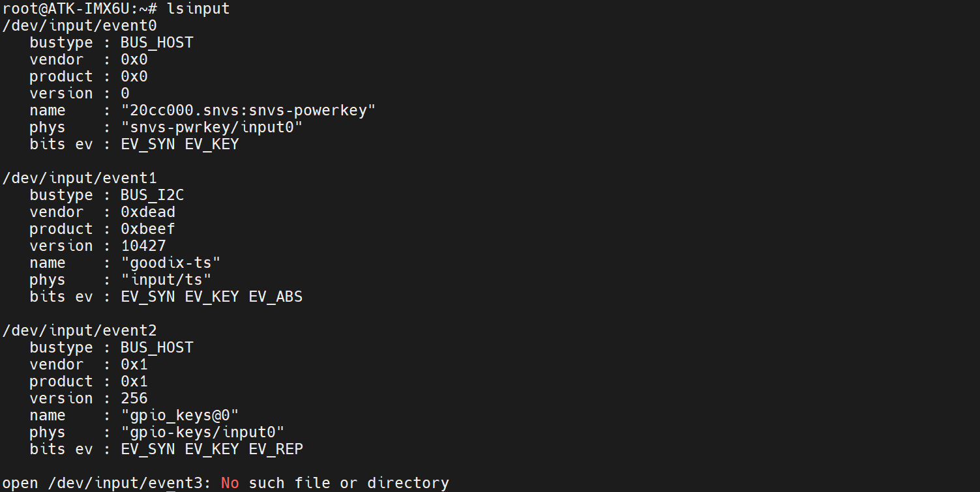
Task: Click the red "No" error word
Action: coord(230,484)
